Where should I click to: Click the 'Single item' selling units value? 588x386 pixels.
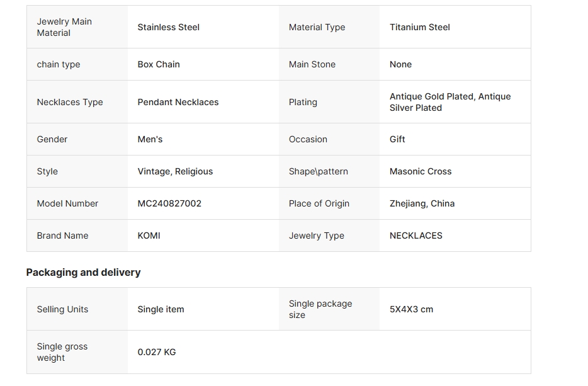click(x=161, y=309)
